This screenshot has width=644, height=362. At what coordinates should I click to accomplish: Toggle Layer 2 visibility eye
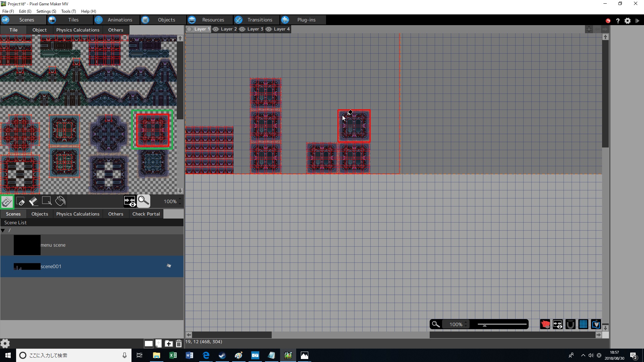(x=216, y=29)
